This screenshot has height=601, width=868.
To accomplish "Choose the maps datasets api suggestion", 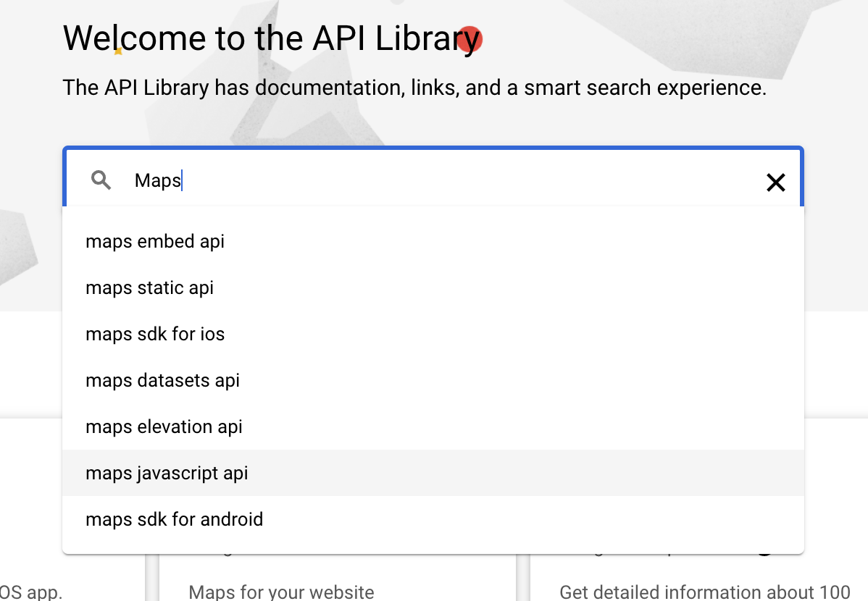I will pos(162,380).
